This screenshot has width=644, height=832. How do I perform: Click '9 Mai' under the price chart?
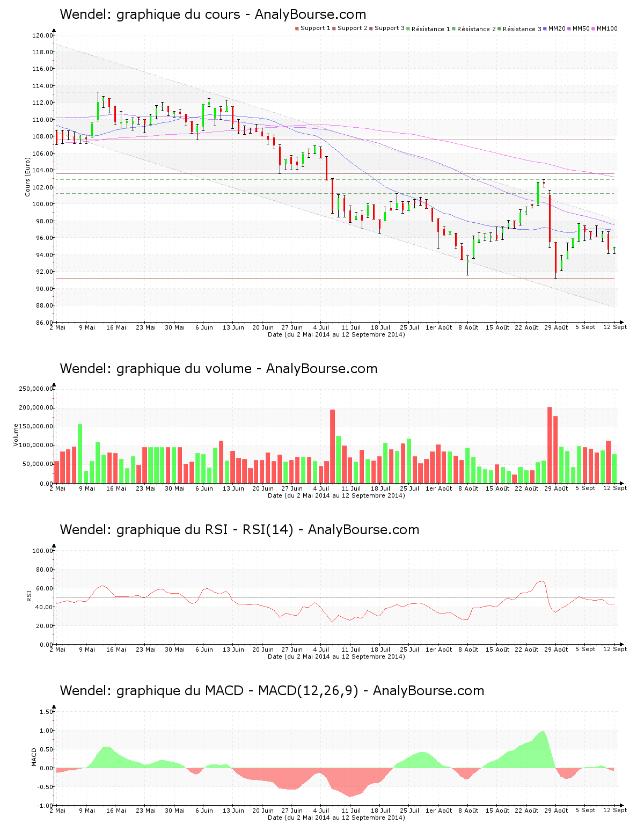pyautogui.click(x=87, y=327)
